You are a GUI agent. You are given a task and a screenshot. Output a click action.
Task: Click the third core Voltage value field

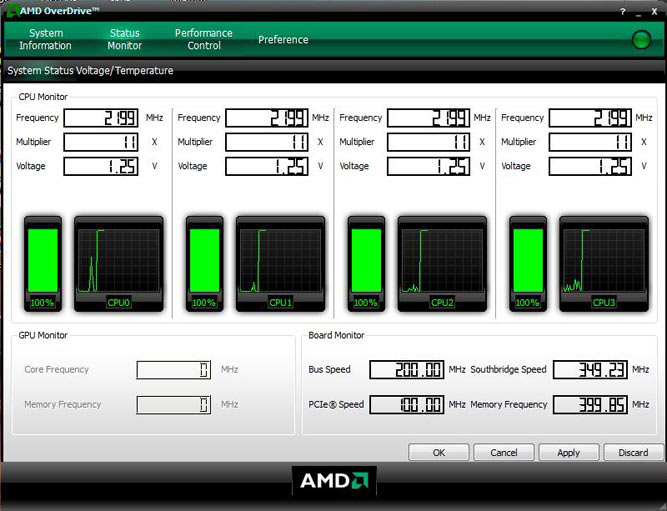[x=428, y=166]
